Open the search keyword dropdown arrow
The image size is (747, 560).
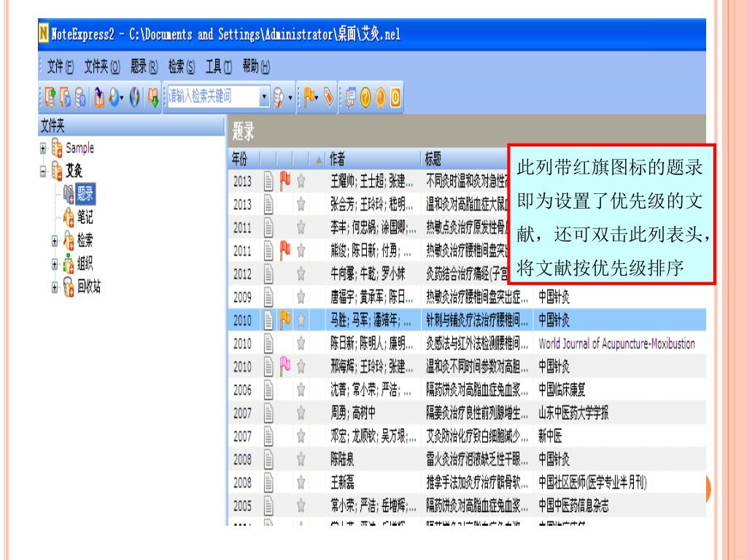264,97
